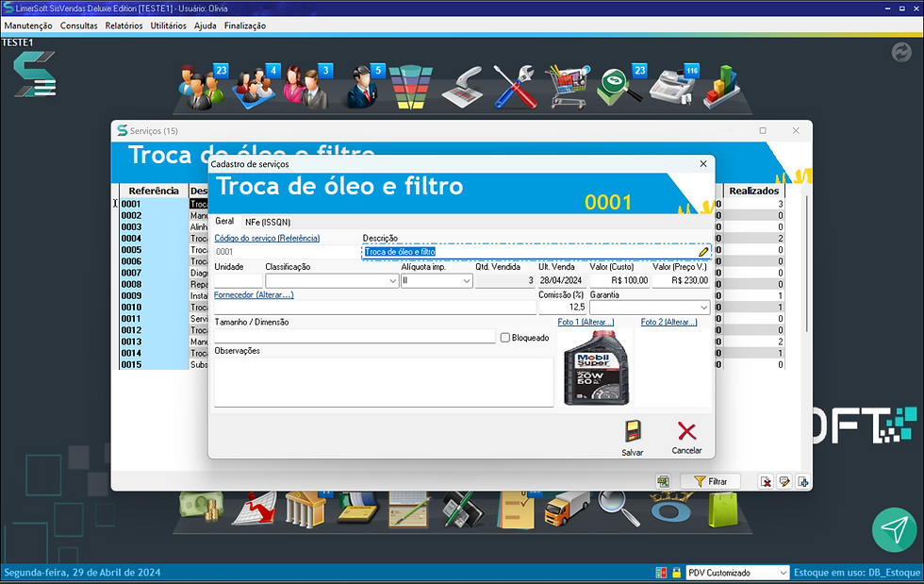Open the bank building icon
The height and width of the screenshot is (584, 924).
click(305, 509)
